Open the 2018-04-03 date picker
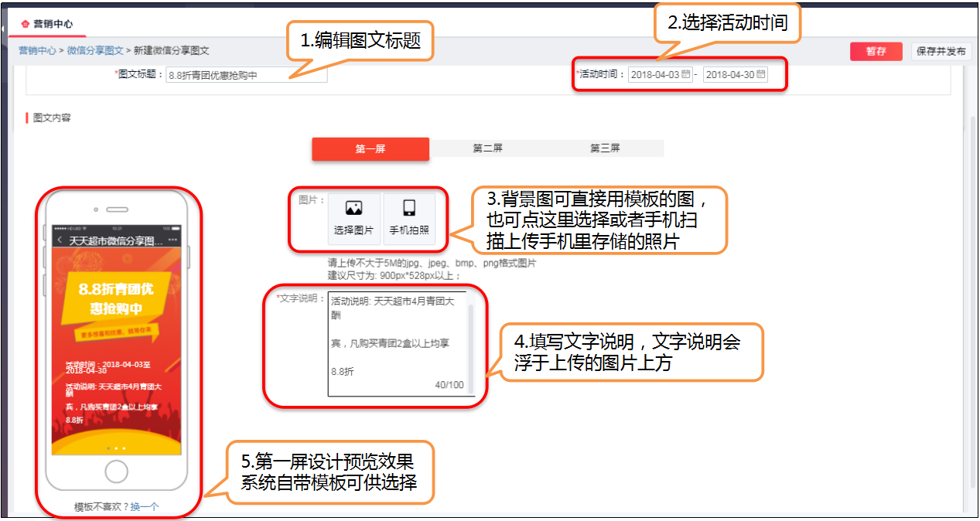This screenshot has width=980, height=521. [661, 74]
